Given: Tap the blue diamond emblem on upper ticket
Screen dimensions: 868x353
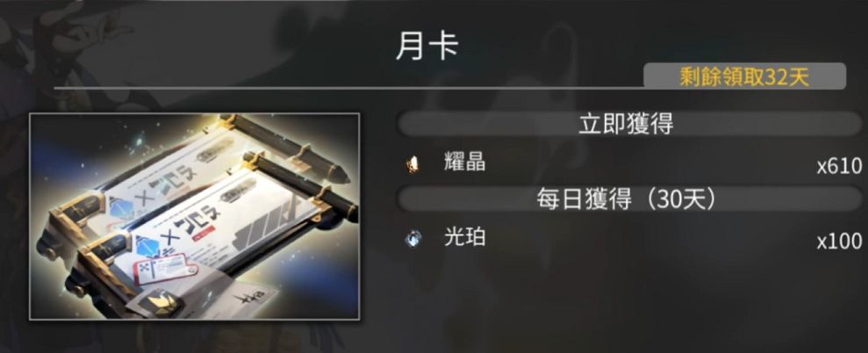Looking at the screenshot, I should (119, 206).
